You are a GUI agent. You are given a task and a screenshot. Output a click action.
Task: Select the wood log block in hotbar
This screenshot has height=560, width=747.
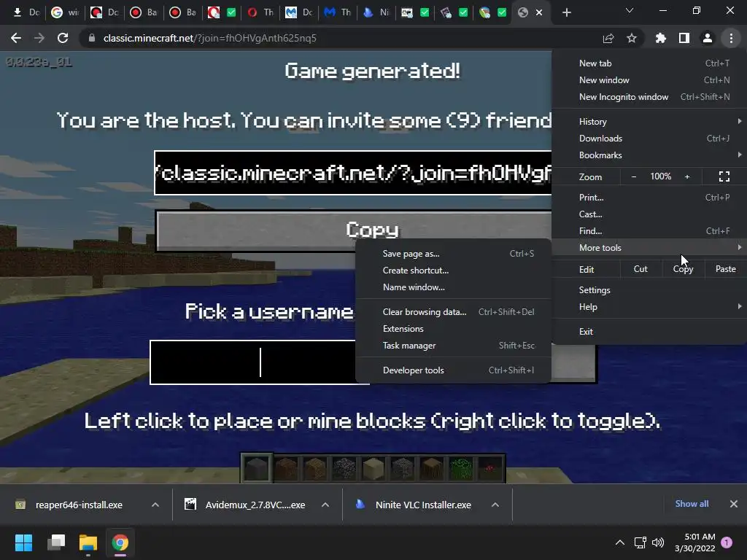pyautogui.click(x=432, y=468)
